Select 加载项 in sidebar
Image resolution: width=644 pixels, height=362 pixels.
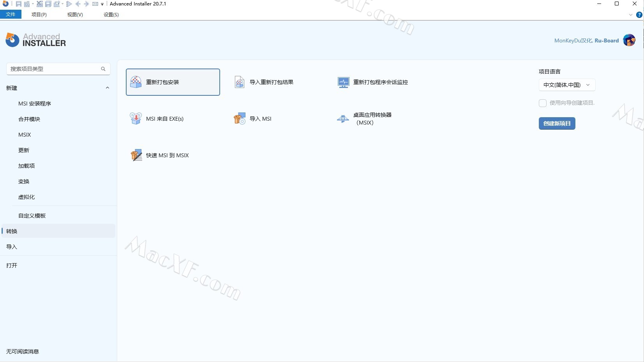pos(26,166)
